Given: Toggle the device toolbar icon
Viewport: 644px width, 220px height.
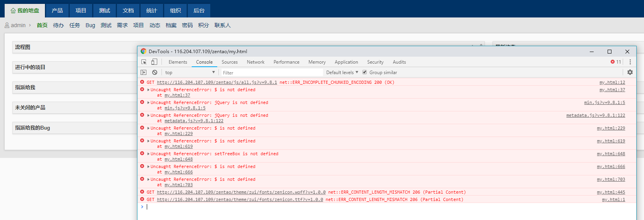Looking at the screenshot, I should coord(154,62).
